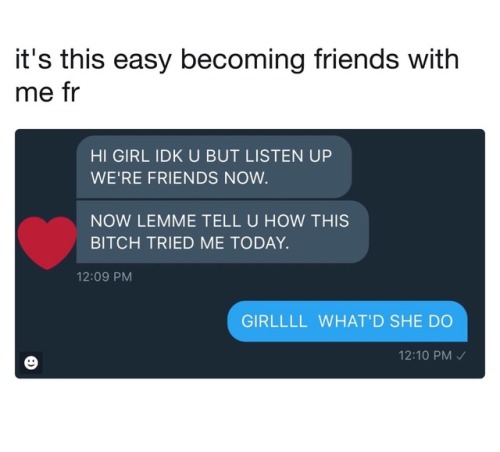Image resolution: width=500 pixels, height=452 pixels.
Task: Click "WHAT'D SHE DO" in the reply bubble
Action: 386,321
